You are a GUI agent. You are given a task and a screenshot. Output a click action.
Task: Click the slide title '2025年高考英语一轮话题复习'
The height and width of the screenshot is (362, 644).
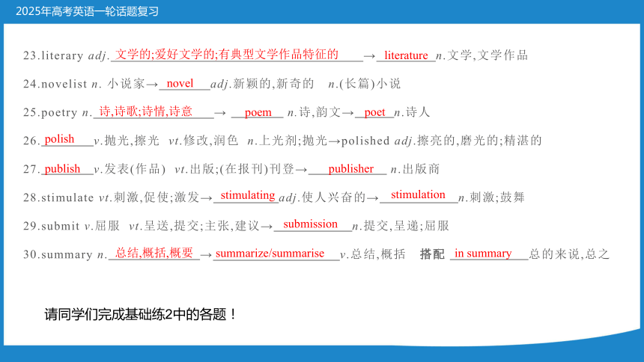pyautogui.click(x=87, y=11)
